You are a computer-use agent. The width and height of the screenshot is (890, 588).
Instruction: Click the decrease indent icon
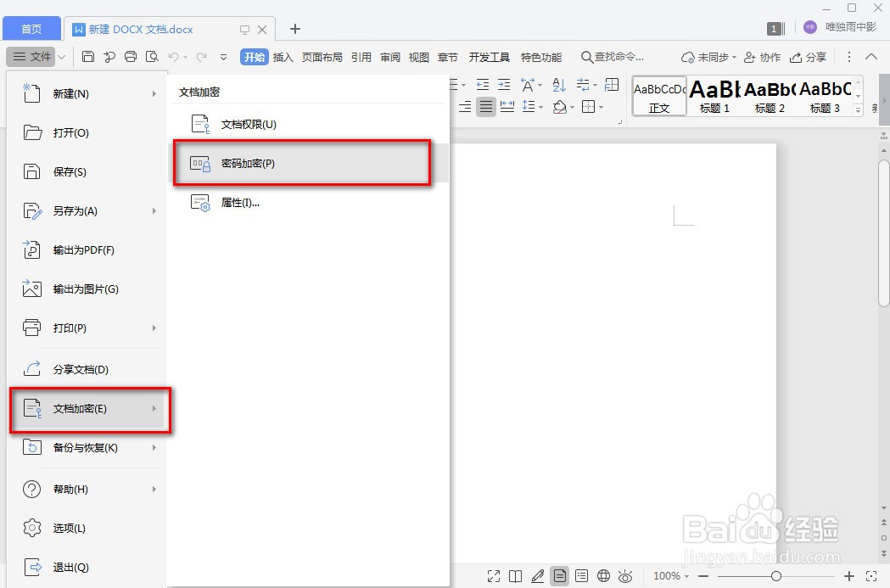coord(483,85)
